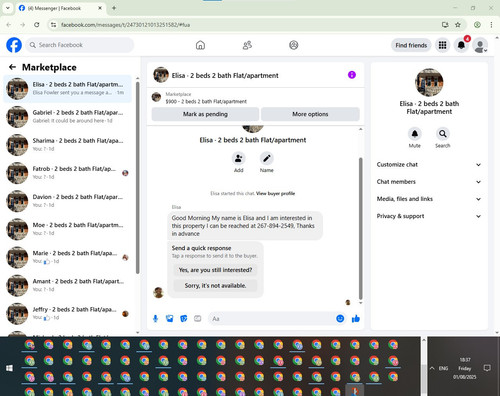Image resolution: width=500 pixels, height=396 pixels.
Task: Expand Chat members section
Action: pos(429,182)
